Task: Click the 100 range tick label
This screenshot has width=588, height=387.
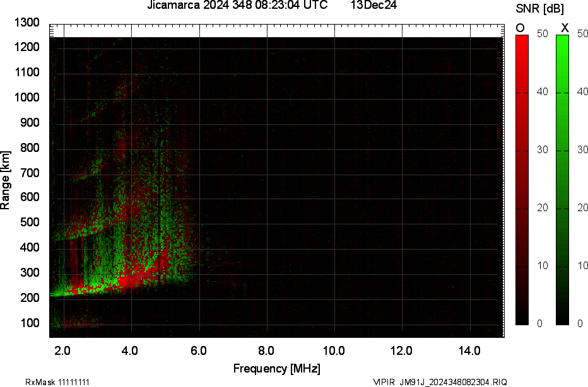Action: click(x=30, y=323)
